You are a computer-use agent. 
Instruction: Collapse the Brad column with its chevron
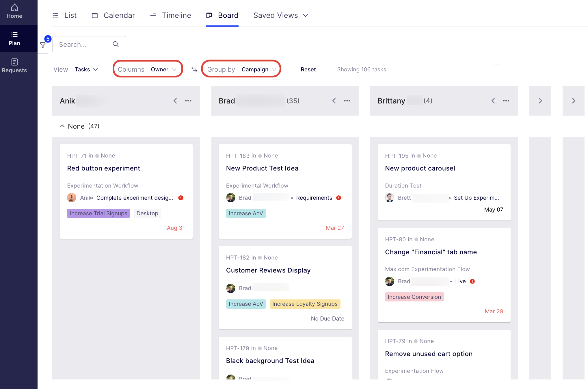[334, 101]
